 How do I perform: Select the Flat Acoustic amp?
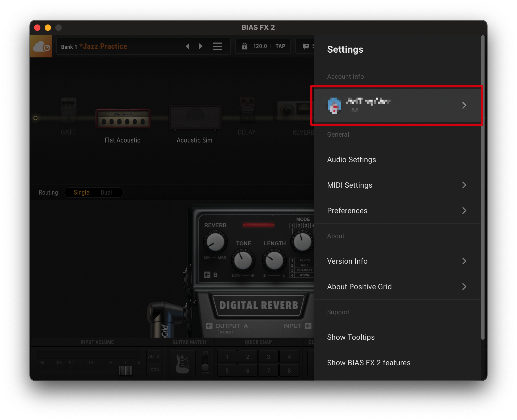pos(123,118)
